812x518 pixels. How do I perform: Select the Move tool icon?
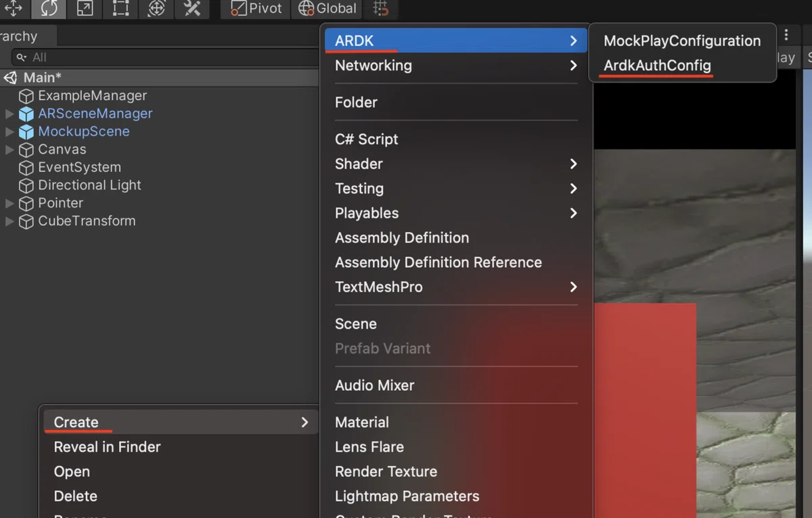(x=14, y=9)
